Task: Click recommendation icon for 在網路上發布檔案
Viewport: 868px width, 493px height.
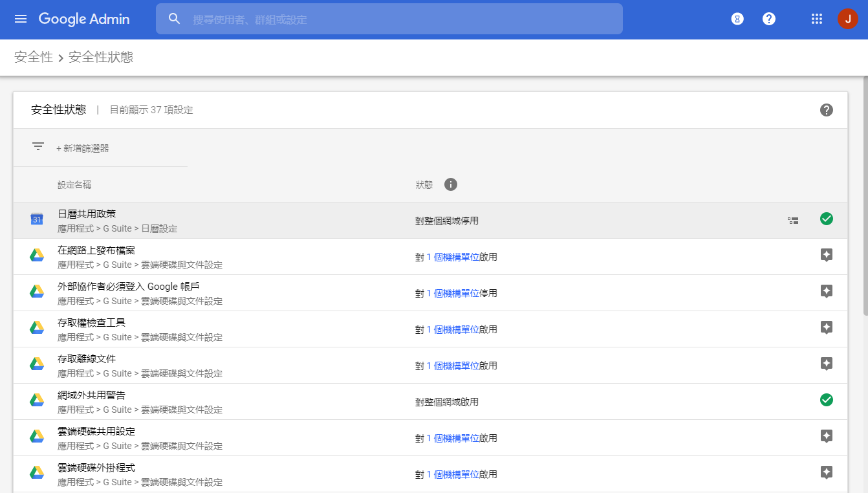Action: click(x=826, y=255)
